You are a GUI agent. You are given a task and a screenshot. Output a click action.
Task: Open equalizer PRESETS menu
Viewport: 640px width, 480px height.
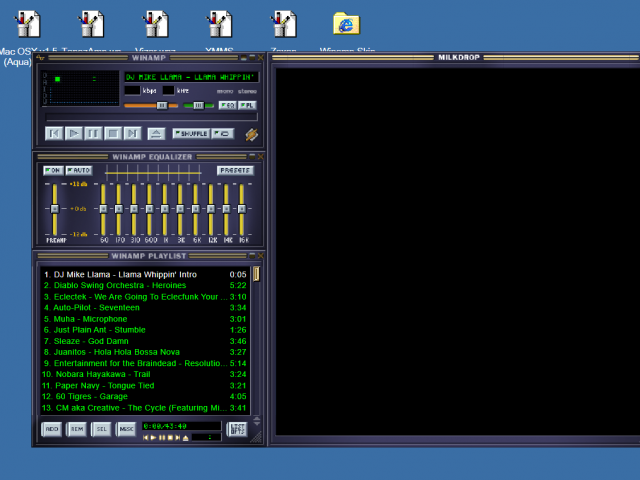(x=235, y=170)
